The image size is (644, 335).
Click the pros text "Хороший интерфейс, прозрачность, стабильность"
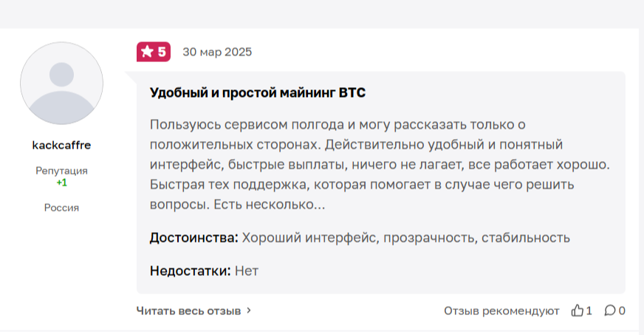406,238
